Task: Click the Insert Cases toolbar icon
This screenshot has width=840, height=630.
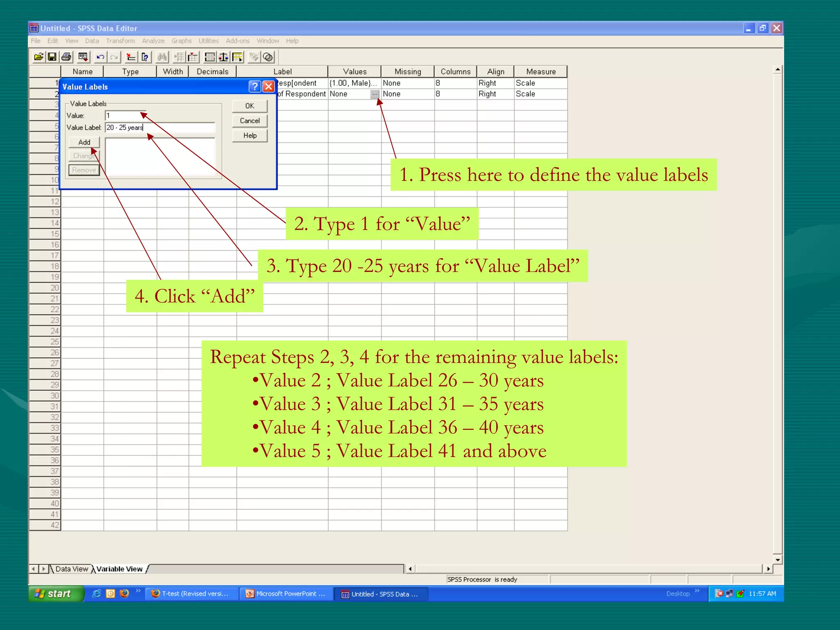Action: 179,57
